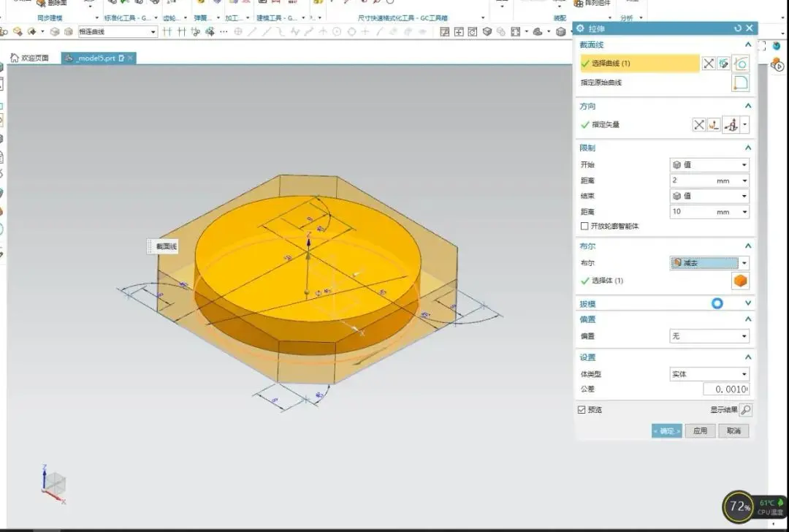Reset the 拉伸 dialog with the refresh icon

tap(738, 28)
